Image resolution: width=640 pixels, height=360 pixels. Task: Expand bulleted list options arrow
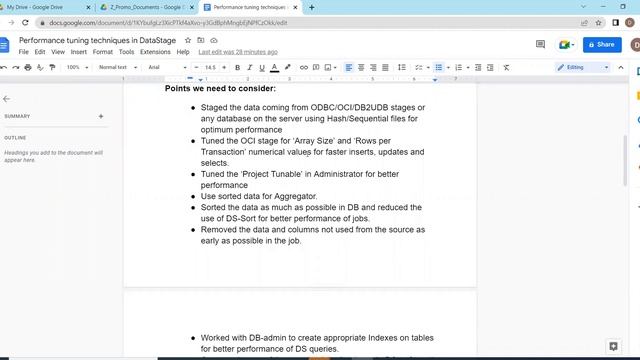click(x=448, y=67)
